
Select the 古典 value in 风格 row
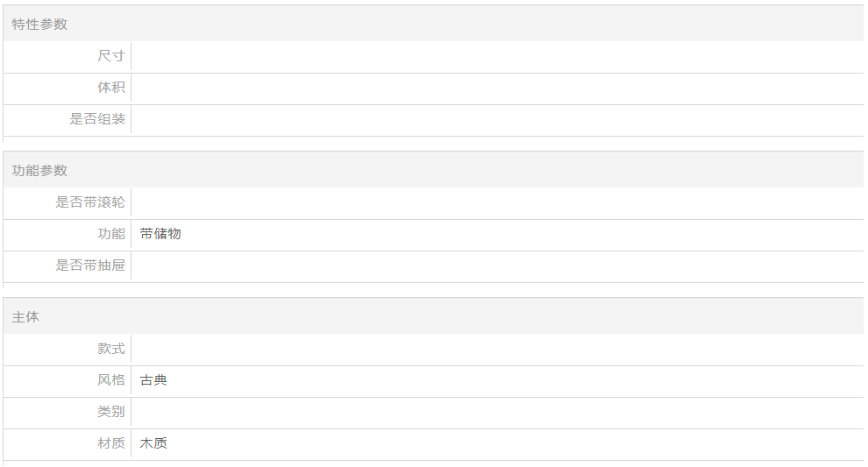[x=153, y=381]
